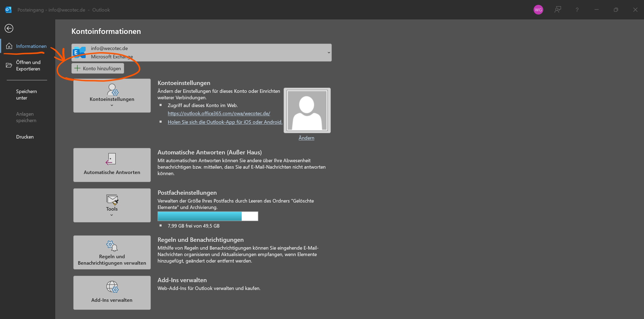Click the Postfacheinstellungen heading

(187, 193)
